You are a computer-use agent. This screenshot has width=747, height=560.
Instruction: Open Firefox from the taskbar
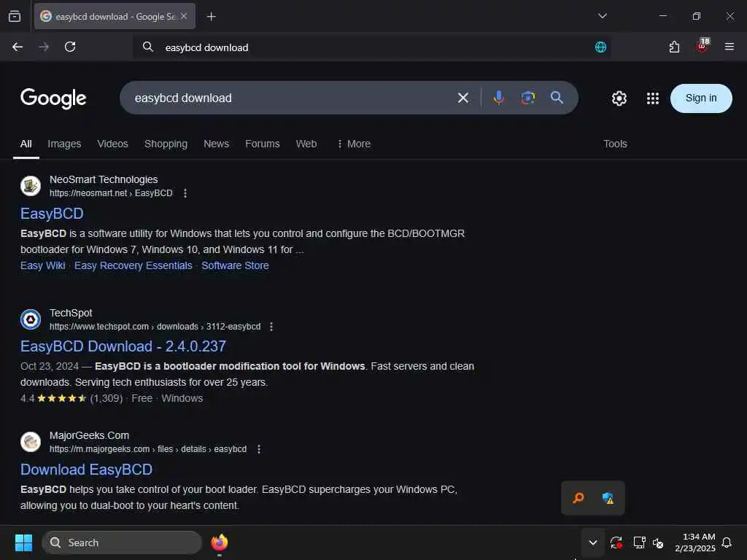pos(219,542)
